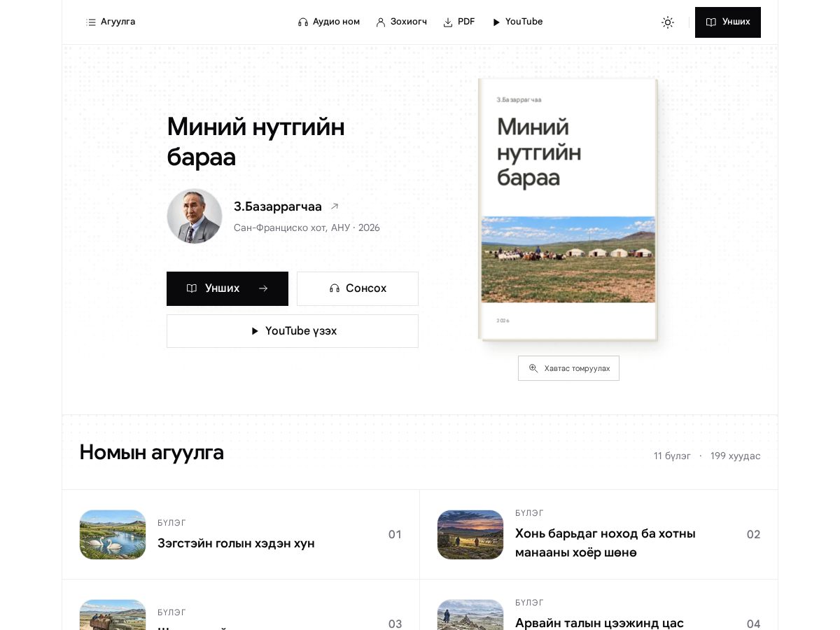
Task: Click the headphones icon by Аудио ном
Action: tap(303, 22)
